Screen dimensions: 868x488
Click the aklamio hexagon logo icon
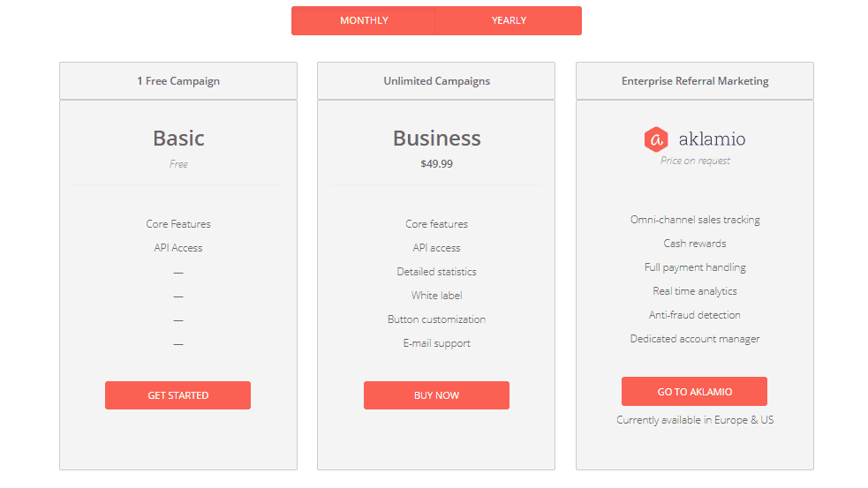pos(656,139)
